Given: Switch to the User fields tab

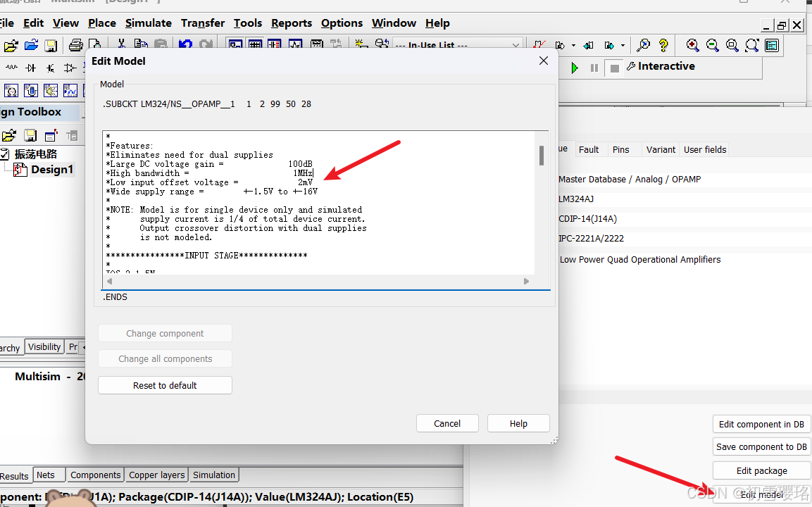Looking at the screenshot, I should 705,150.
